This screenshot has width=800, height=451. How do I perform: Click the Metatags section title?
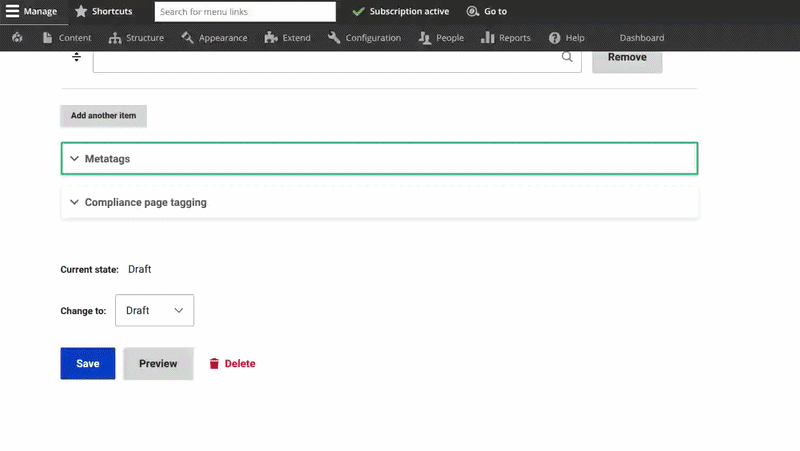point(107,159)
